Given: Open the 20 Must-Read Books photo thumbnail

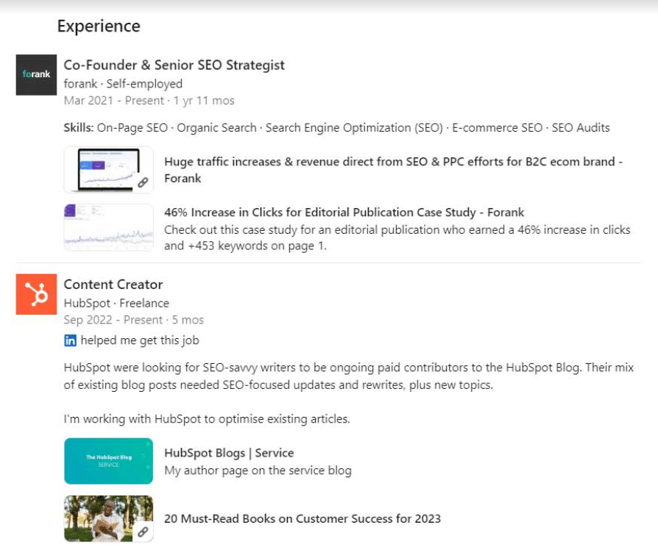Looking at the screenshot, I should tap(108, 519).
